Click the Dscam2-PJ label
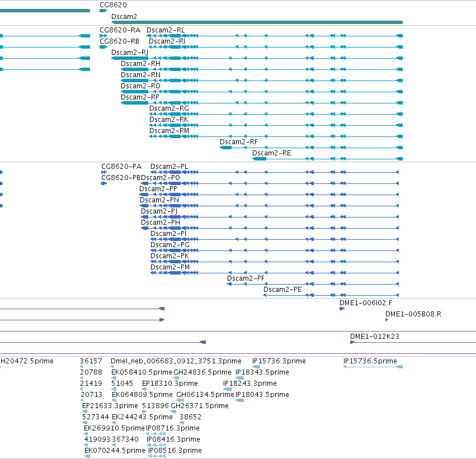 pos(159,211)
